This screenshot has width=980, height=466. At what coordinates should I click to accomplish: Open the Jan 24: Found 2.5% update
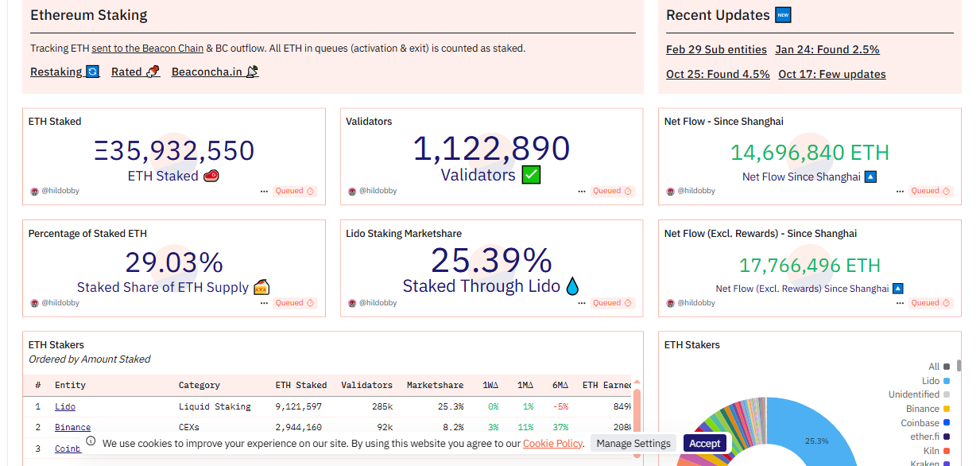[x=827, y=49]
